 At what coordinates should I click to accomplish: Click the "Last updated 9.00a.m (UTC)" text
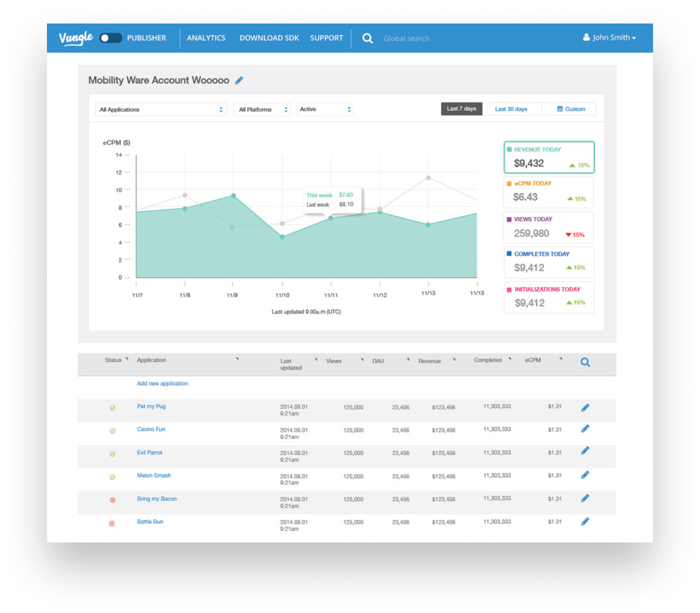coord(306,312)
